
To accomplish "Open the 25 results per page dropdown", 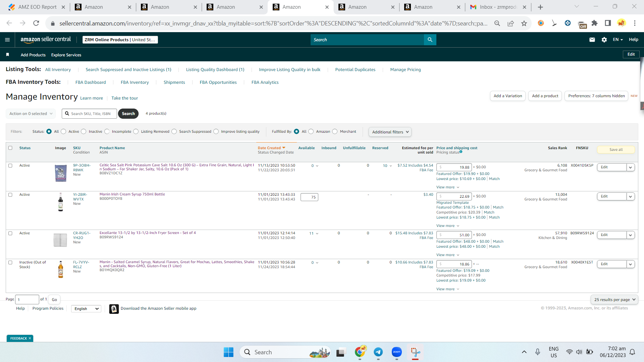I will pos(614,300).
